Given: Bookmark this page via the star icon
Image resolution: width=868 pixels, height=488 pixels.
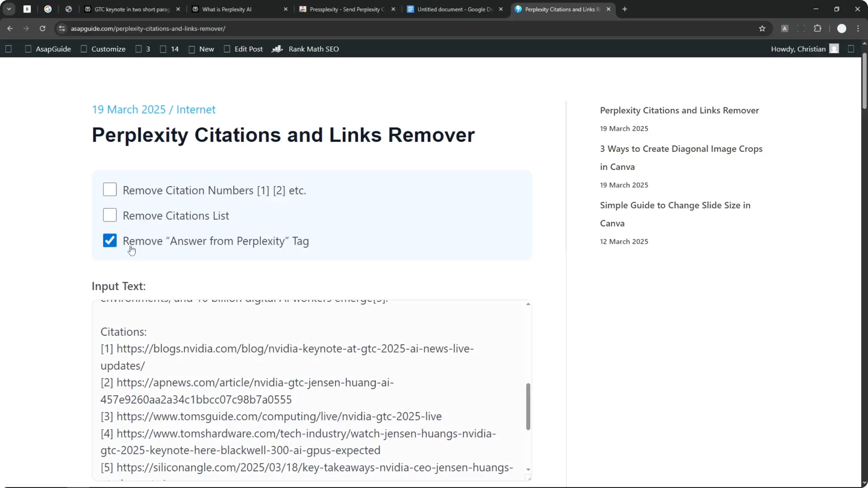Looking at the screenshot, I should pyautogui.click(x=762, y=28).
